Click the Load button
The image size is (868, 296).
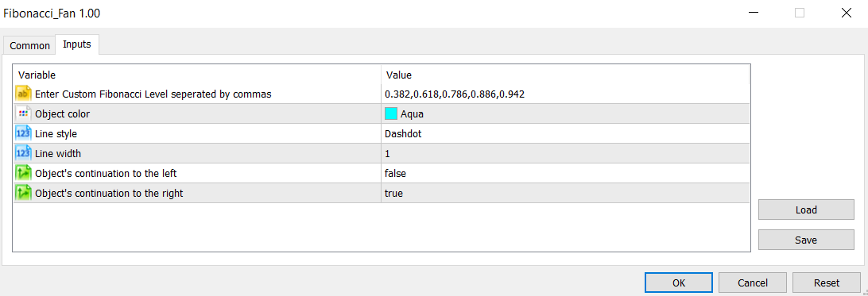[x=806, y=210]
